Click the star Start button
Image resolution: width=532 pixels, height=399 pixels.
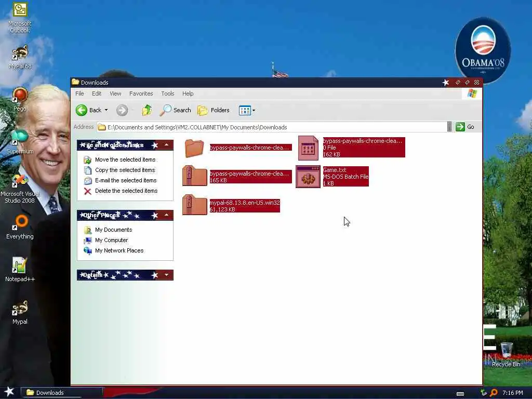coord(9,392)
